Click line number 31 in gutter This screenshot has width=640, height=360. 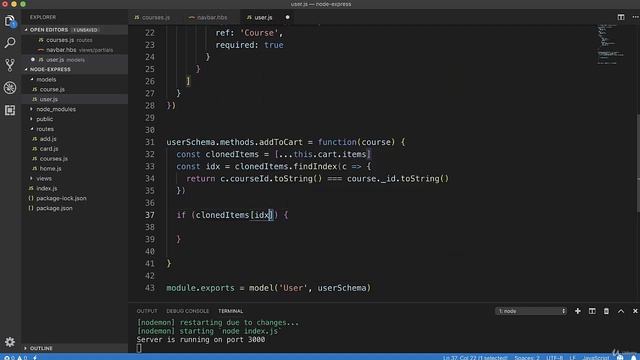pos(150,142)
